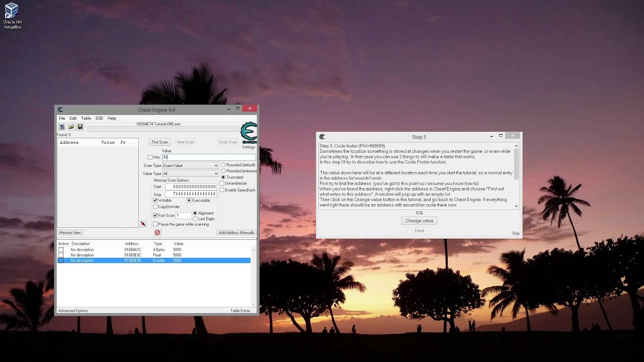Screen dimensions: 644x362
Task: Select Rounded (extreme) radio option
Action: pos(223,171)
